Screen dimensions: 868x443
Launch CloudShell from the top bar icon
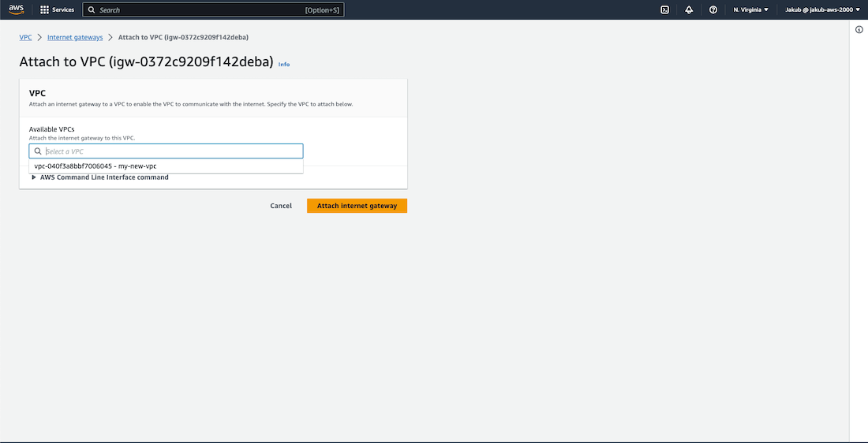click(664, 10)
